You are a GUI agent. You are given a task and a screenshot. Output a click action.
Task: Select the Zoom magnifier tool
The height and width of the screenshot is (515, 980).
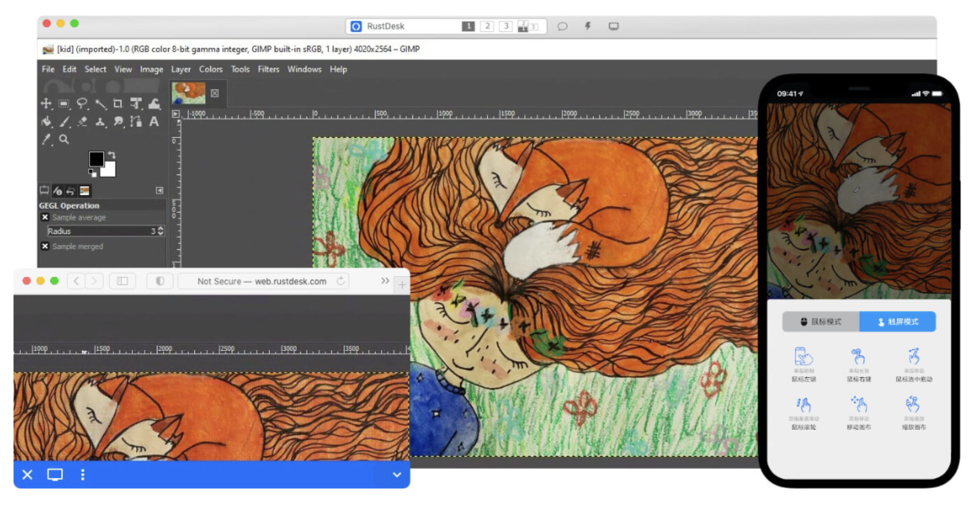click(64, 139)
